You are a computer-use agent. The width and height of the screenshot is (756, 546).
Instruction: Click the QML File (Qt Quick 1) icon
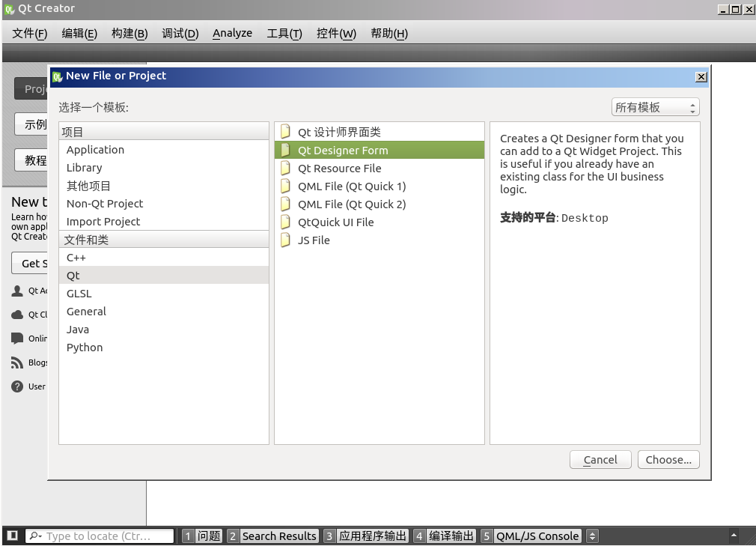[285, 186]
